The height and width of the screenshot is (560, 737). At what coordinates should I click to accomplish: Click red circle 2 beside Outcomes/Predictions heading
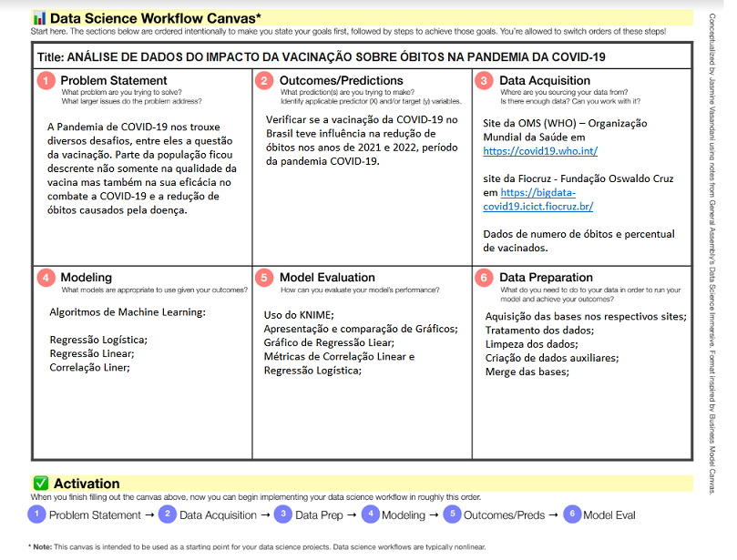[264, 81]
